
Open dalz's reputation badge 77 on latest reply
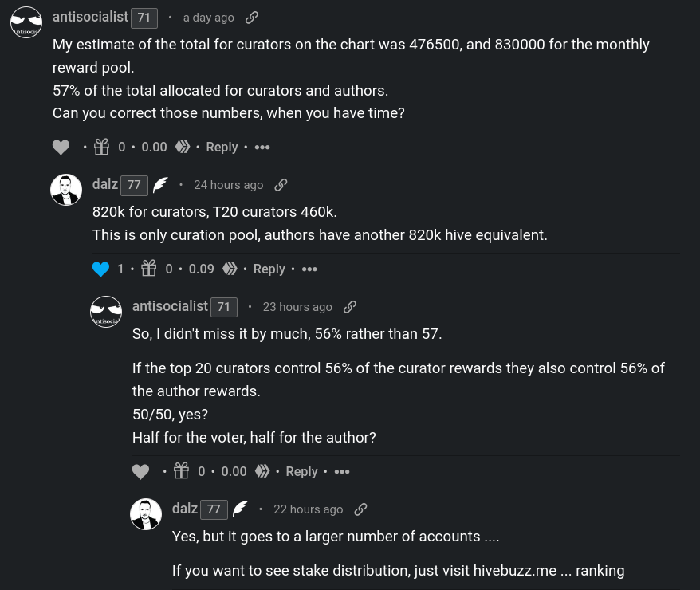tap(214, 509)
